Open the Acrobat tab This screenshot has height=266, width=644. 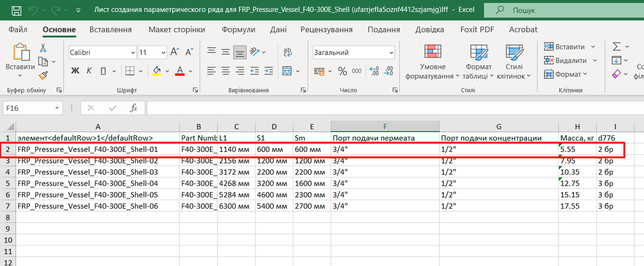(x=523, y=30)
